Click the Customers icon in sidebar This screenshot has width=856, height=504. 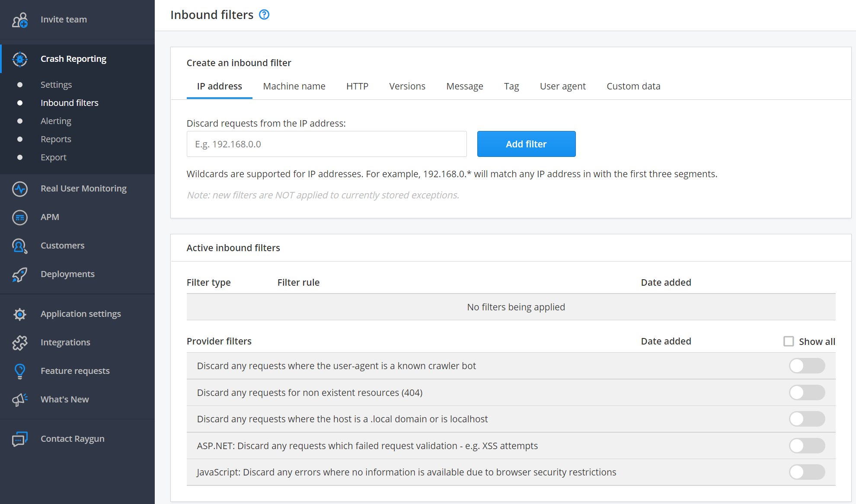tap(20, 246)
